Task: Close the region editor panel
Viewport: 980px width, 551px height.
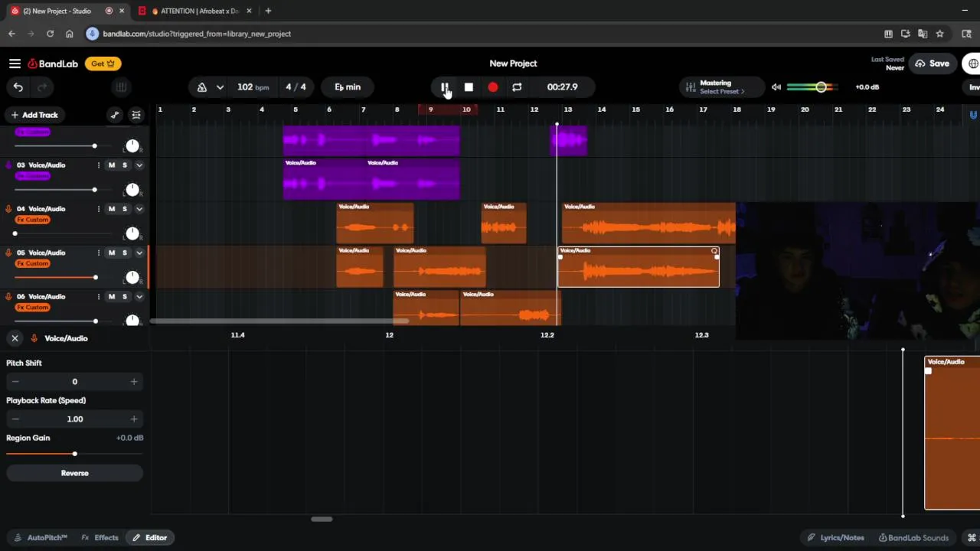Action: click(x=15, y=338)
